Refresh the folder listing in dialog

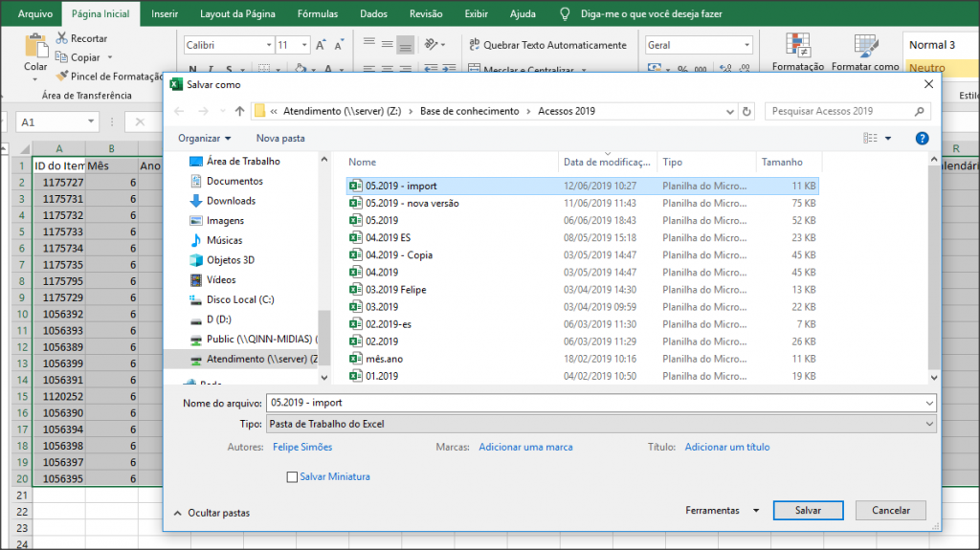[746, 111]
